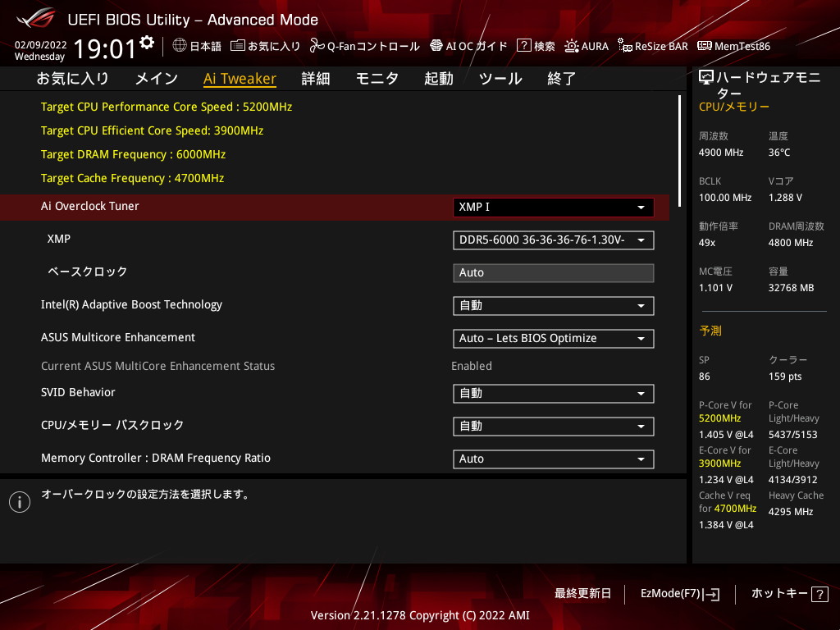Click the search question-mark icon

(523, 46)
